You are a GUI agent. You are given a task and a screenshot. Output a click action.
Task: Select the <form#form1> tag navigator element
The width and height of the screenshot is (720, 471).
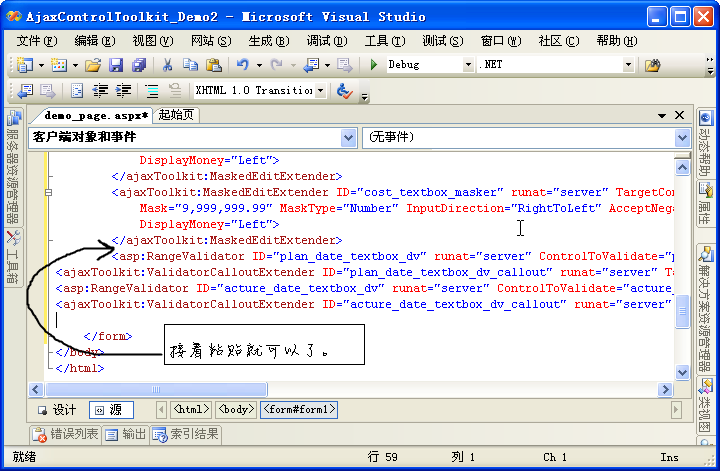pyautogui.click(x=299, y=410)
